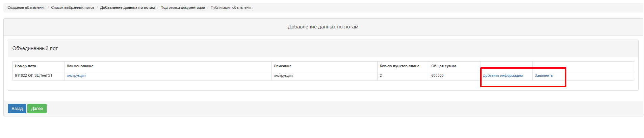Screen dimensions: 644x138
Task: Click the 'Добавить информацию' link
Action: (x=503, y=75)
